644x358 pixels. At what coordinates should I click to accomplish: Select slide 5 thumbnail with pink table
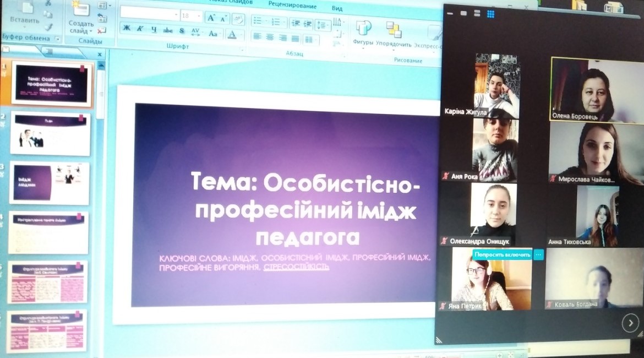point(48,282)
